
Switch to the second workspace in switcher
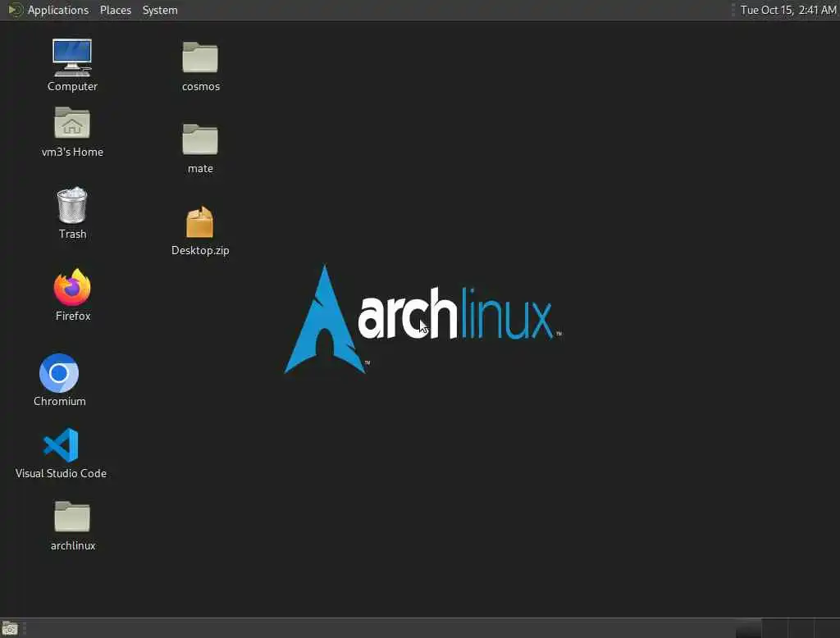coord(774,628)
